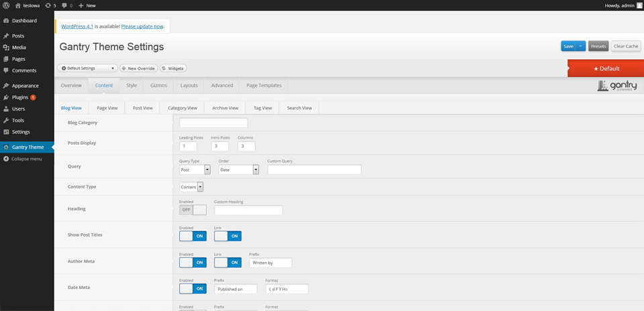This screenshot has width=644, height=311.
Task: Click the Users icon in sidebar
Action: click(x=6, y=109)
